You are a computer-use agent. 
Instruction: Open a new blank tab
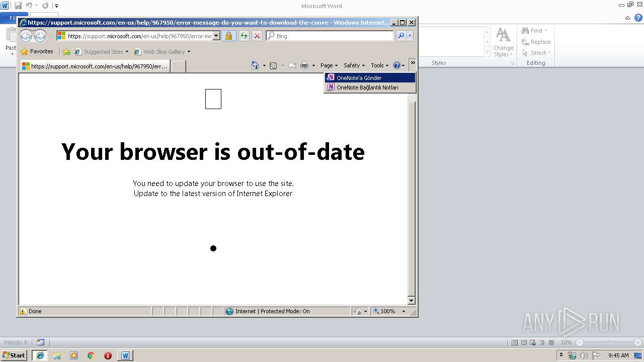tap(179, 66)
